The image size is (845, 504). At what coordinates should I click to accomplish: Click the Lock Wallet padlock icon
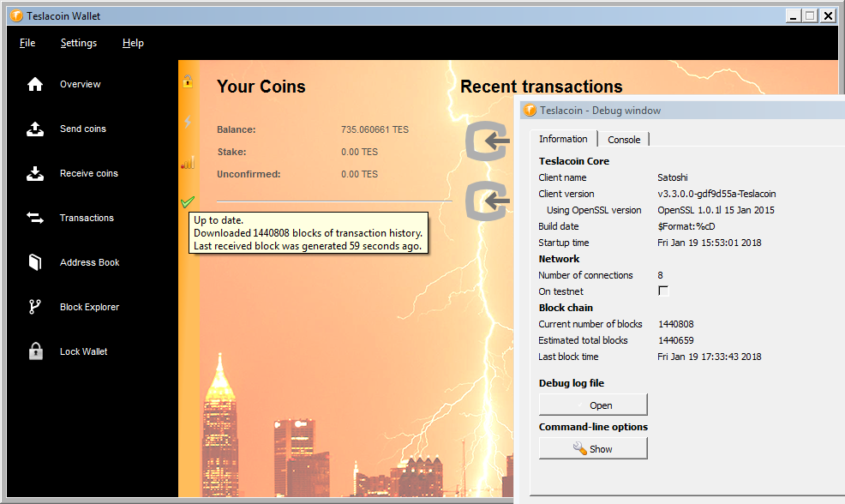36,351
